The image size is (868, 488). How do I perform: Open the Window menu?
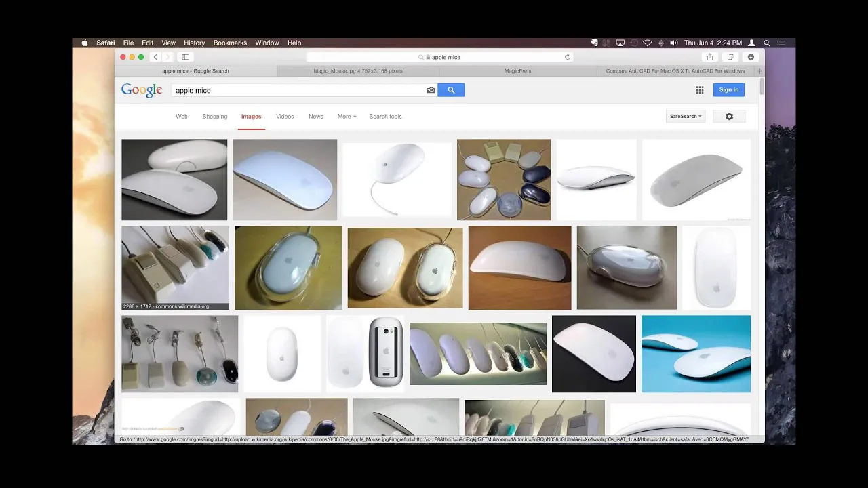(x=267, y=43)
